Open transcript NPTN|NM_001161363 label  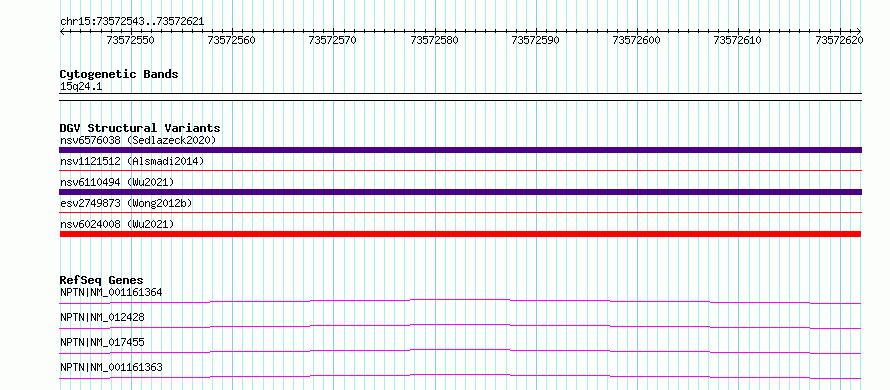[111, 367]
